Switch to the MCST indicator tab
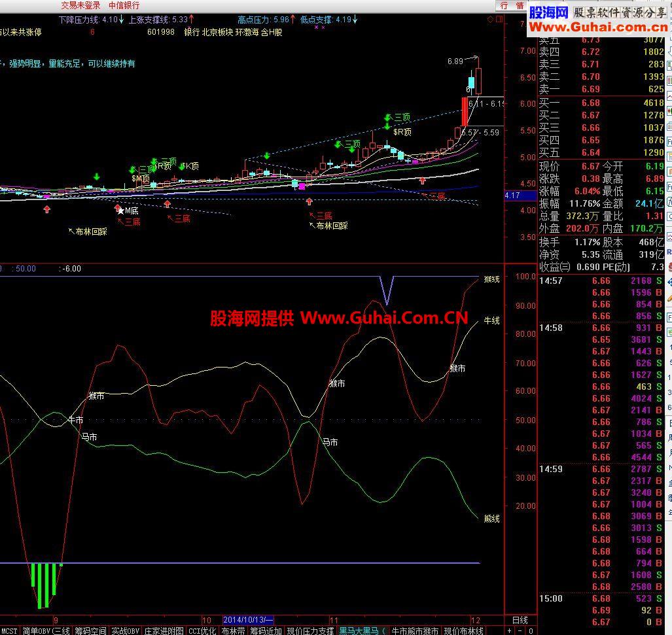The width and height of the screenshot is (672, 635). click(9, 630)
